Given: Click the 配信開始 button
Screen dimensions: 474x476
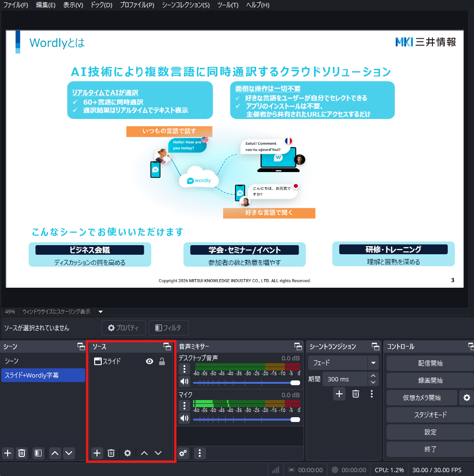Looking at the screenshot, I should click(x=430, y=363).
